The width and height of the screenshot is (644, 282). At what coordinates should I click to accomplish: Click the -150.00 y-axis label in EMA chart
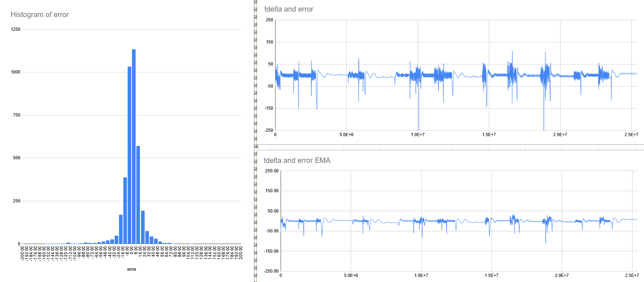click(271, 251)
